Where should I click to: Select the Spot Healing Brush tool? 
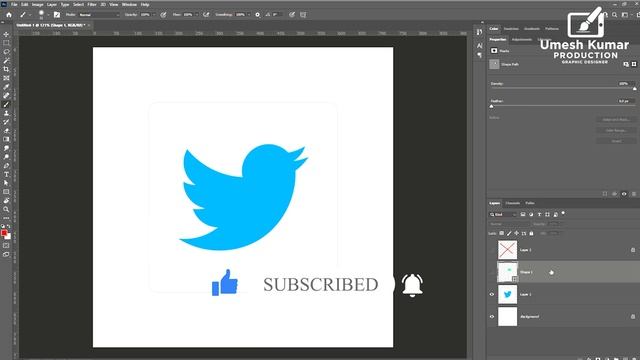[6, 96]
